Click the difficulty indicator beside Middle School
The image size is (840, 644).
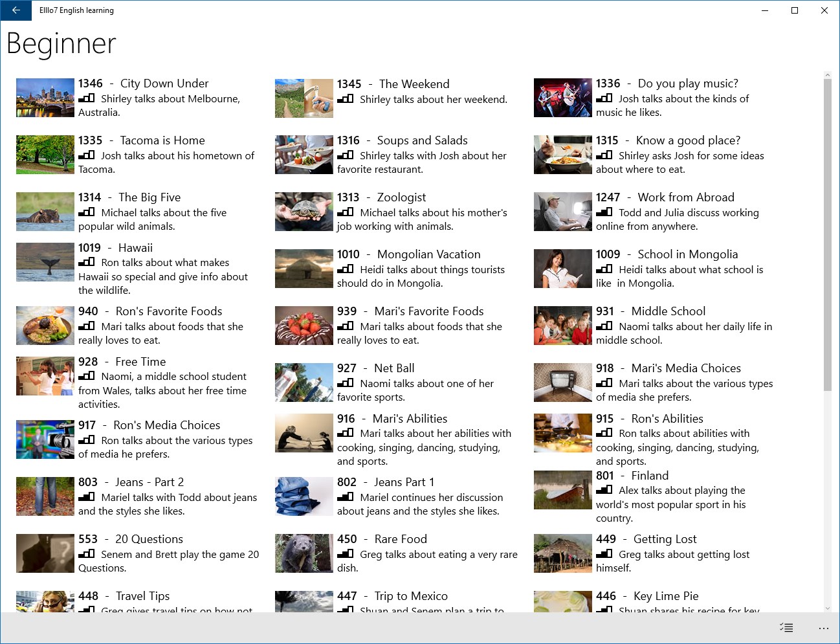[604, 326]
